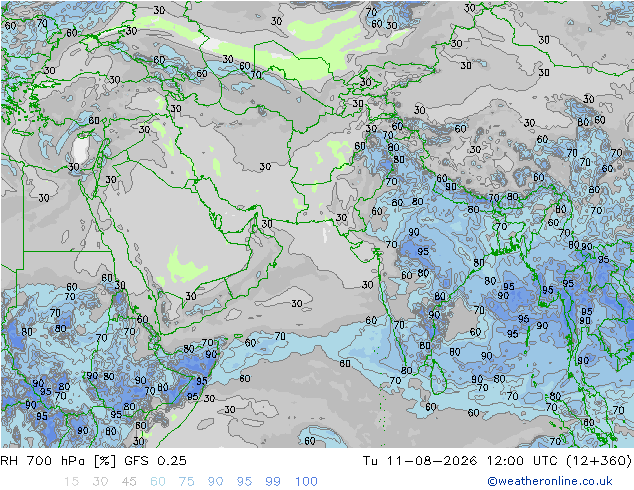Screen dimensions: 634x490
Task: Click legend value 30 in color scale
Action: (x=100, y=482)
